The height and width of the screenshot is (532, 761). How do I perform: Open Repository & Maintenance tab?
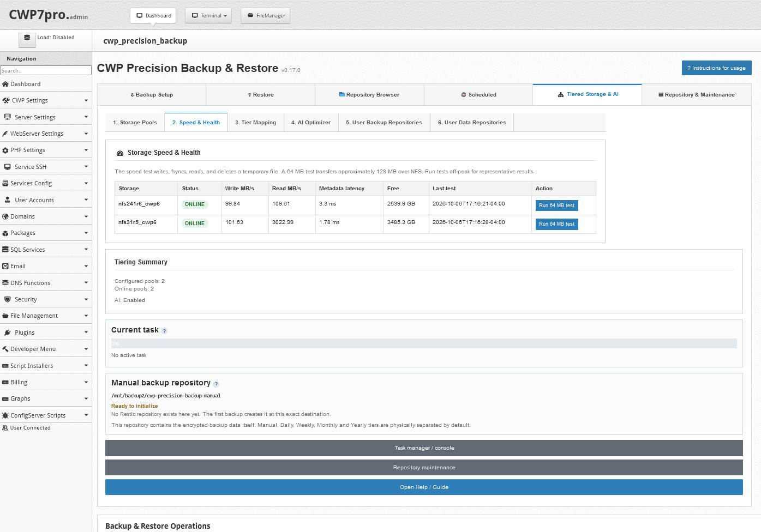coord(697,95)
